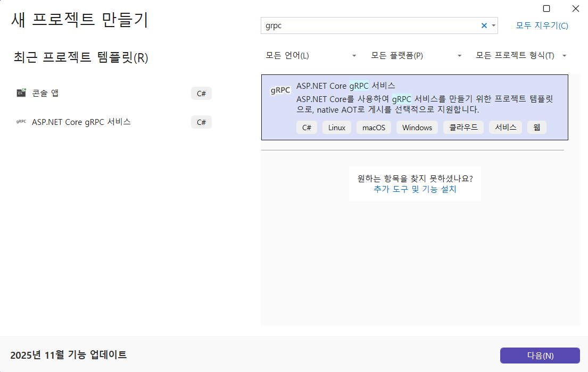Click the small gRPC icon in recent templates
This screenshot has height=372, width=588.
point(21,122)
